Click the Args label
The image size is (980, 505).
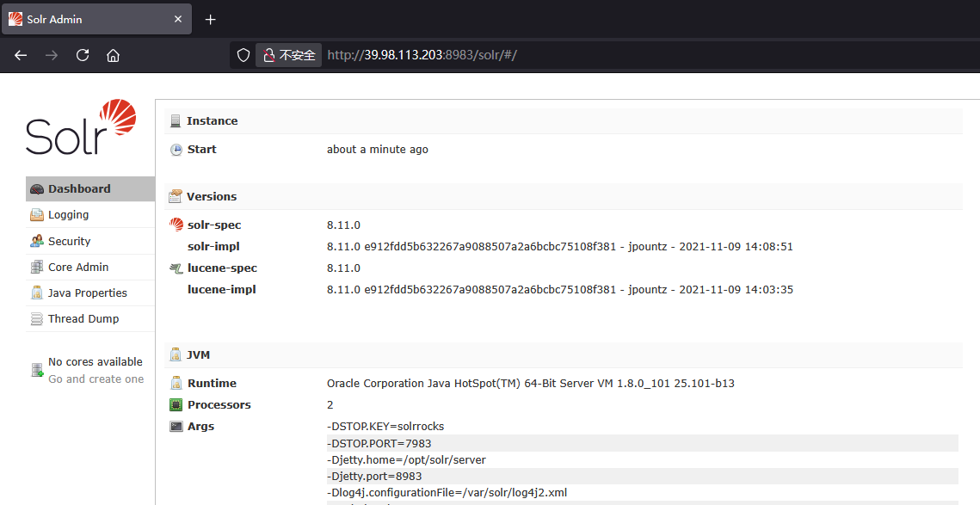200,426
